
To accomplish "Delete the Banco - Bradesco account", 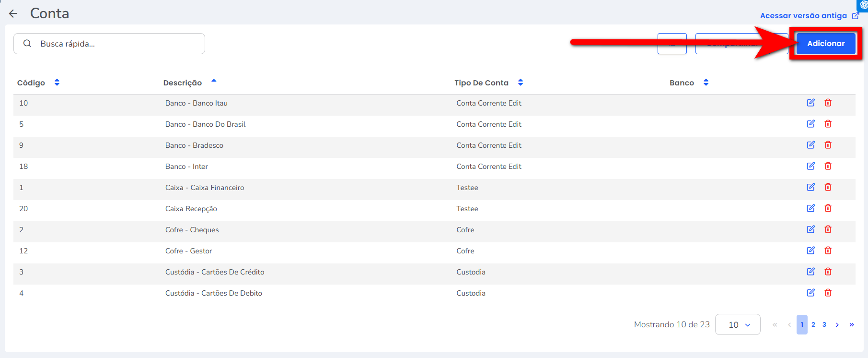I will pyautogui.click(x=828, y=145).
